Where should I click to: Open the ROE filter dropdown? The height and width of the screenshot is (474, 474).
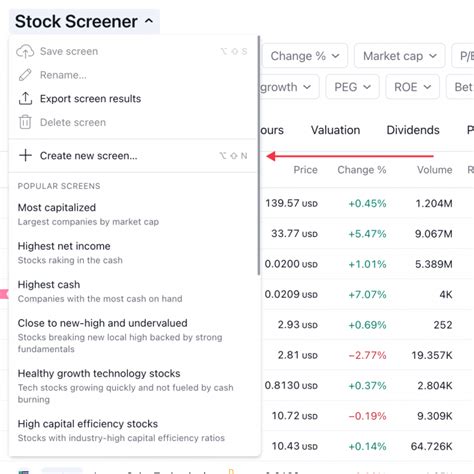(x=412, y=87)
